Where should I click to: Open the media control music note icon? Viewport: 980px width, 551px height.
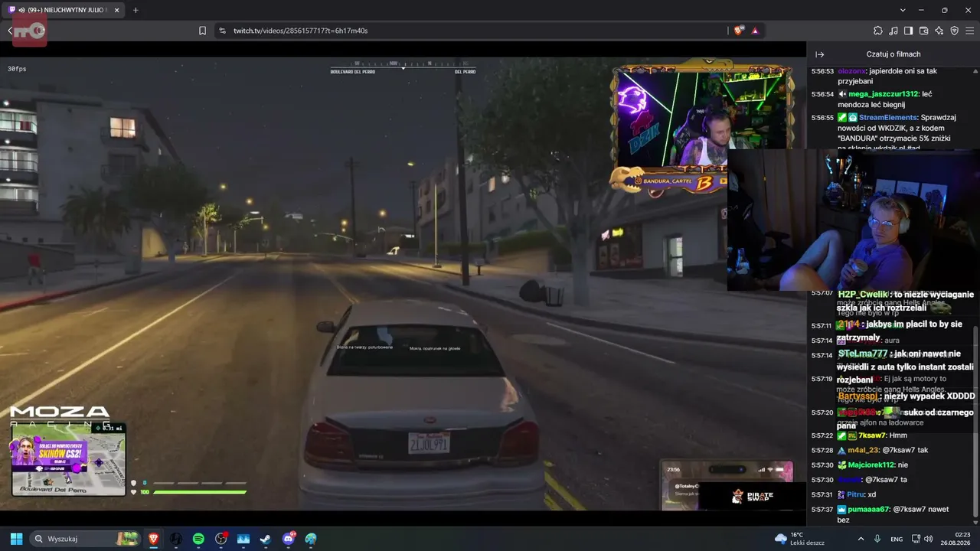point(893,31)
